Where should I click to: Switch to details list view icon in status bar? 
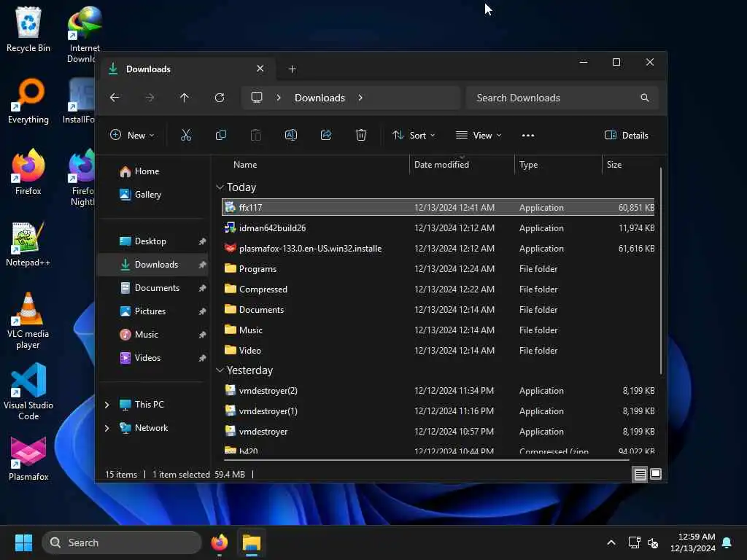(640, 474)
